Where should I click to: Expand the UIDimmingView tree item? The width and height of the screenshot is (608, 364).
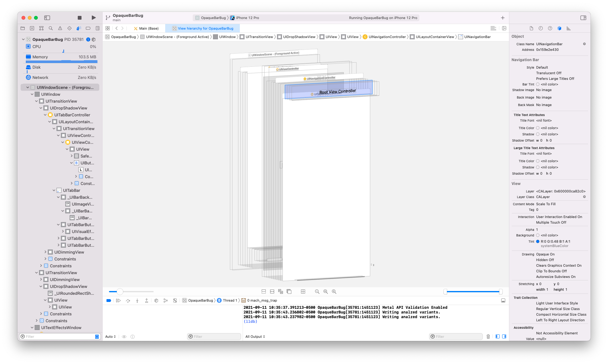click(x=45, y=252)
